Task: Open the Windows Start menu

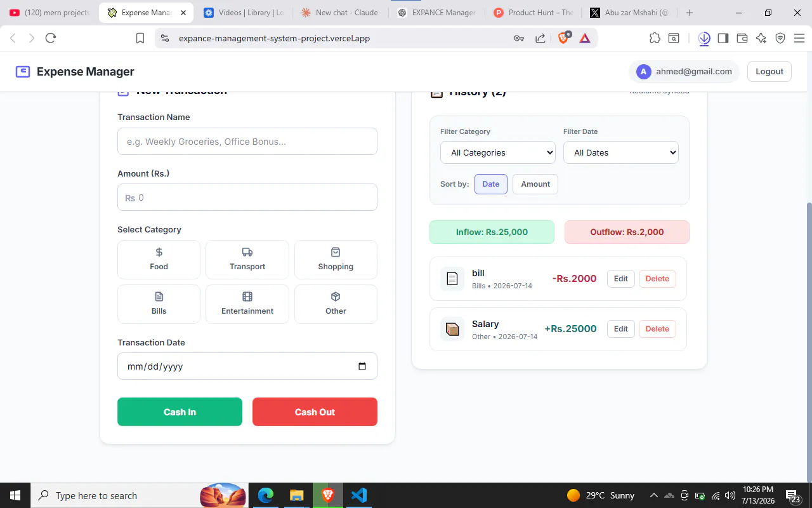Action: (x=15, y=495)
